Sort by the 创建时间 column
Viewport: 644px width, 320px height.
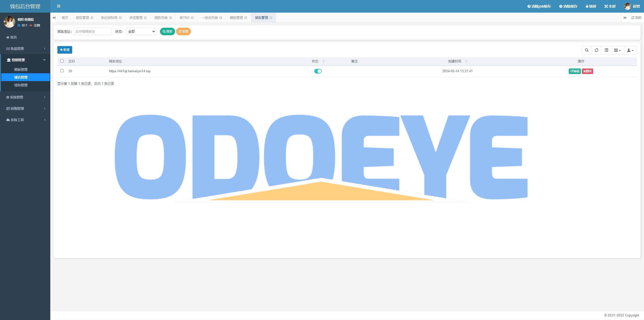457,61
